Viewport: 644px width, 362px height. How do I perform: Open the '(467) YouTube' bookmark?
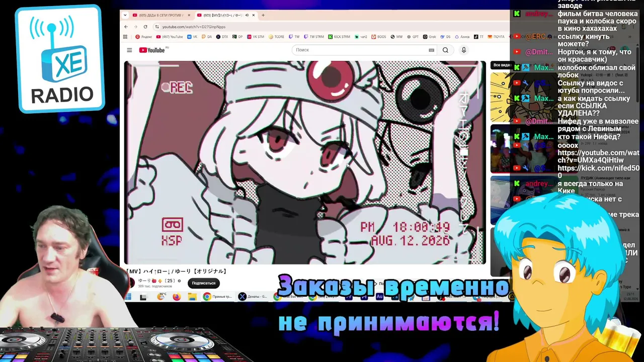pos(170,37)
